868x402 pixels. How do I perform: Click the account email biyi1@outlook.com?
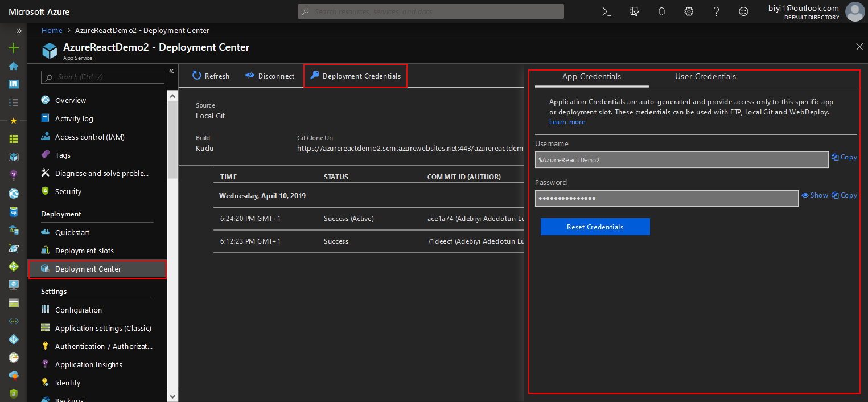[x=804, y=8]
